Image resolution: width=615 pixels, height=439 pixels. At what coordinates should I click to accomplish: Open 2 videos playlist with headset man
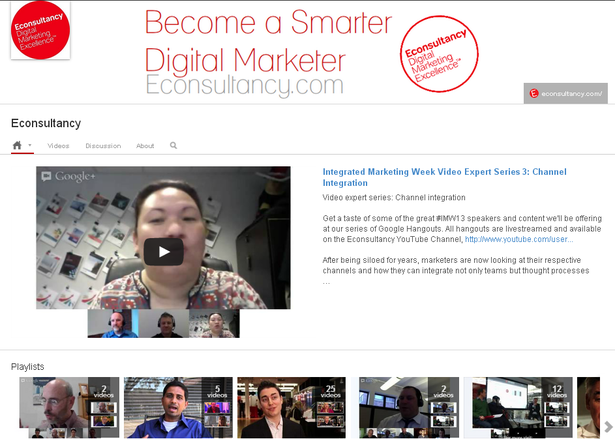[x=409, y=407]
